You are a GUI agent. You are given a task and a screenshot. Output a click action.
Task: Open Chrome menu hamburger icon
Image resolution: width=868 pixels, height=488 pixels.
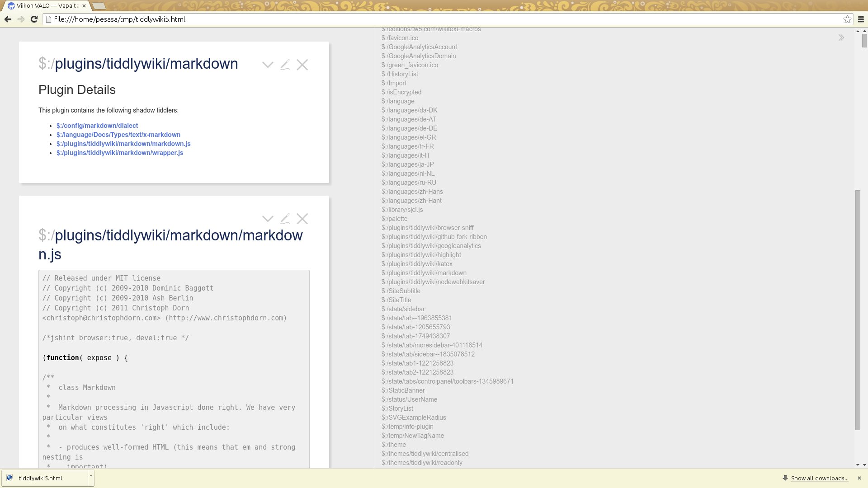pyautogui.click(x=861, y=19)
